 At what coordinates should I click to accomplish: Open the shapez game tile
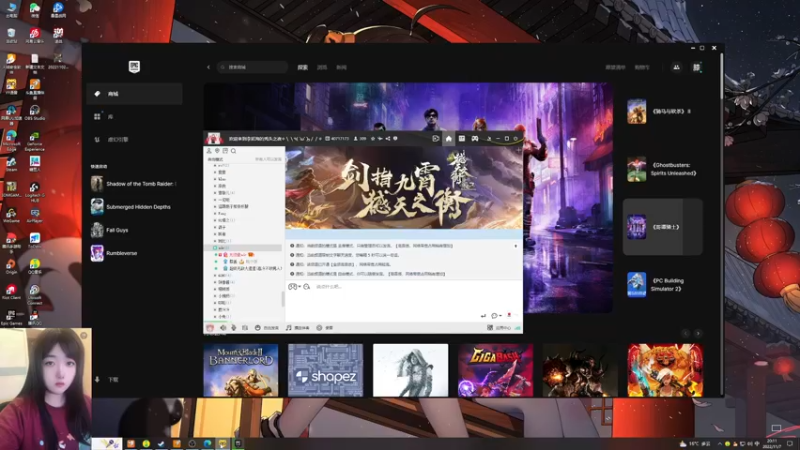(326, 370)
